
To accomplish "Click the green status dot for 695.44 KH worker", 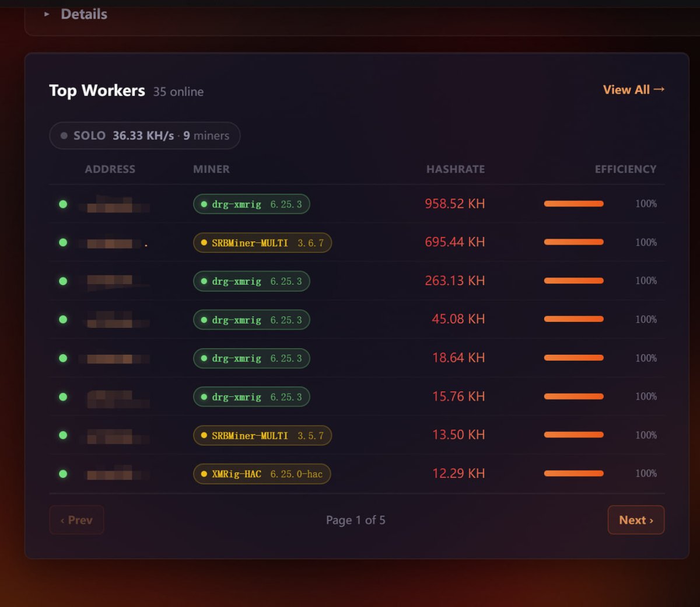I will [63, 242].
